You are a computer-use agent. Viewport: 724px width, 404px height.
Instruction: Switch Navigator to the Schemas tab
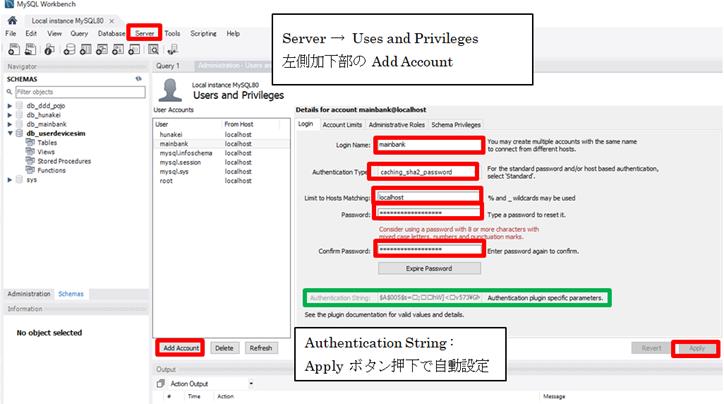[x=71, y=294]
